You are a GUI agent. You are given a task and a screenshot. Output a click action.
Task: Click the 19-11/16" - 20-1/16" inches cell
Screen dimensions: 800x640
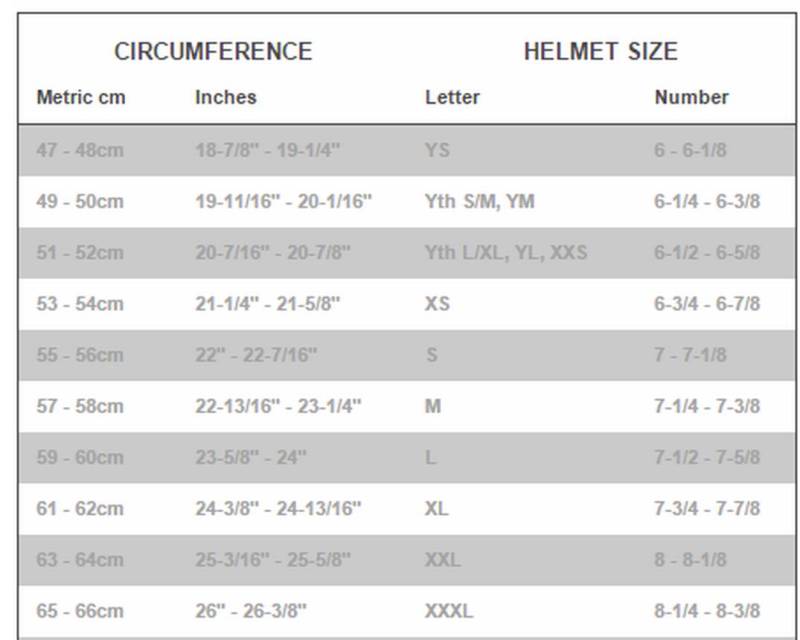283,202
